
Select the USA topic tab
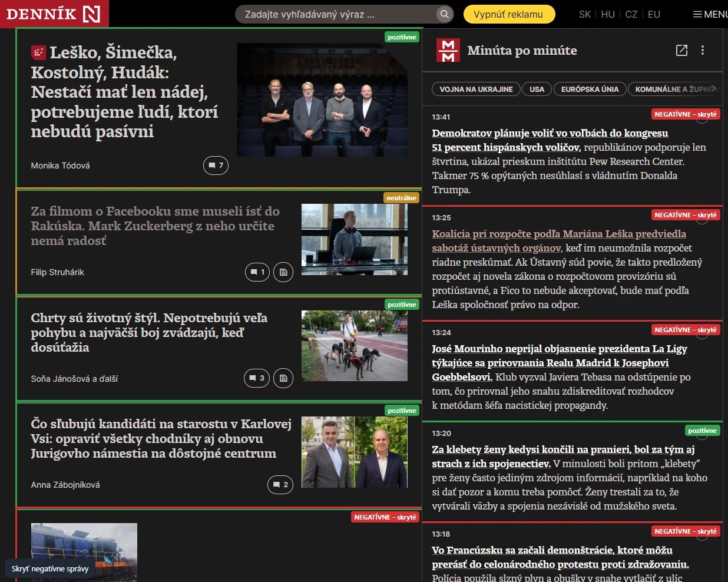click(537, 89)
